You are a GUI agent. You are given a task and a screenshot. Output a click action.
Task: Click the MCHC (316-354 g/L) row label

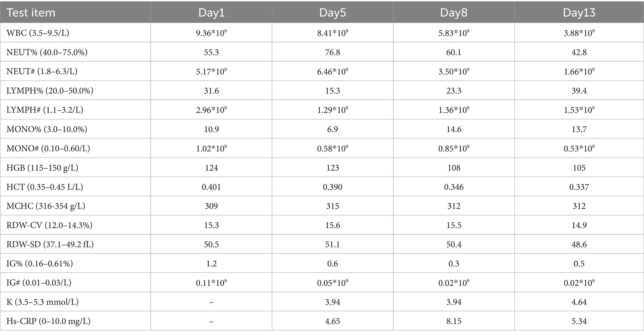pyautogui.click(x=46, y=206)
